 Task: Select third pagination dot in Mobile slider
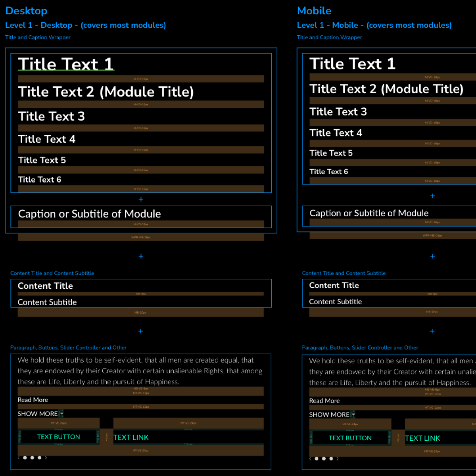[331, 459]
